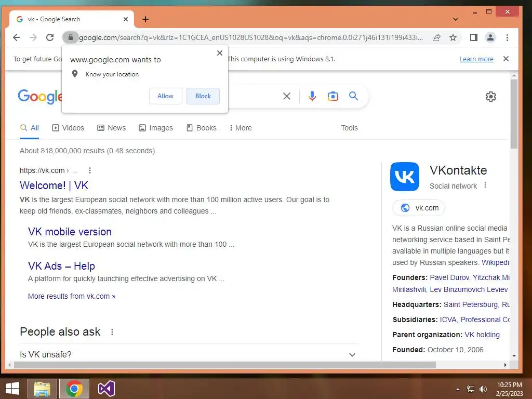Bookmark this tab with the star icon

[x=453, y=37]
